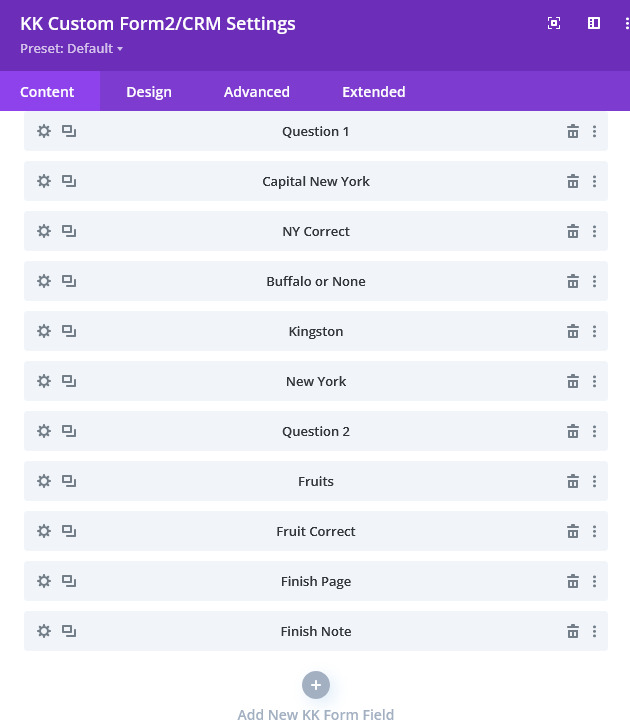Click the plus button to add field
Viewport: 630px width, 725px height.
316,685
